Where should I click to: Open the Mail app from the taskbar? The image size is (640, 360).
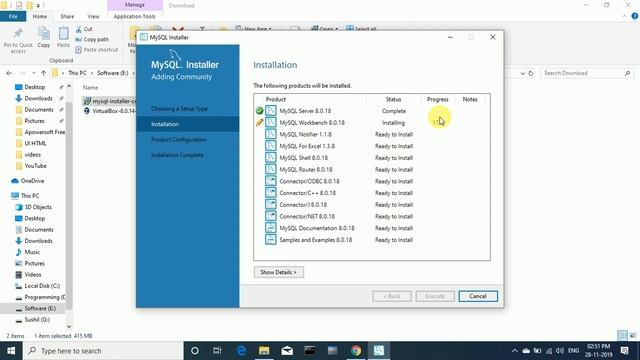tap(287, 351)
